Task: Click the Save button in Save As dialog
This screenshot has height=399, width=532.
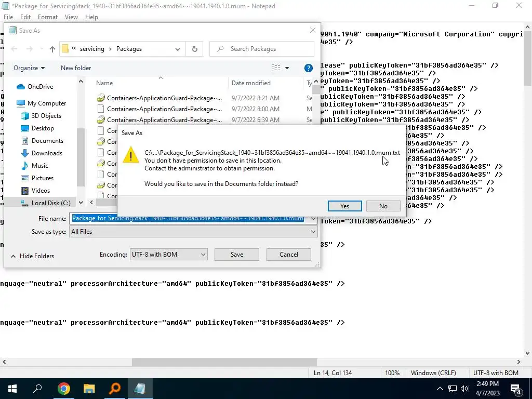Action: pos(236,255)
